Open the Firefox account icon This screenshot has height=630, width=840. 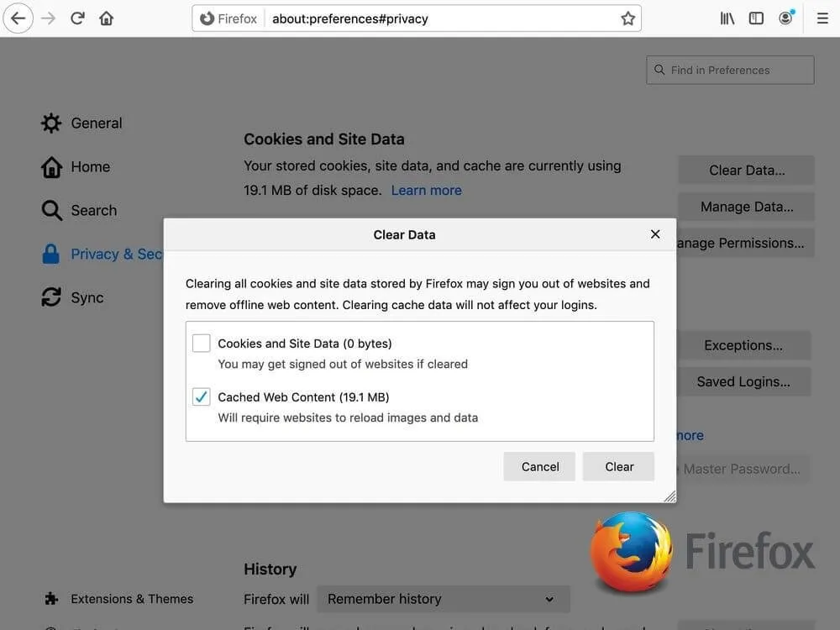[786, 18]
